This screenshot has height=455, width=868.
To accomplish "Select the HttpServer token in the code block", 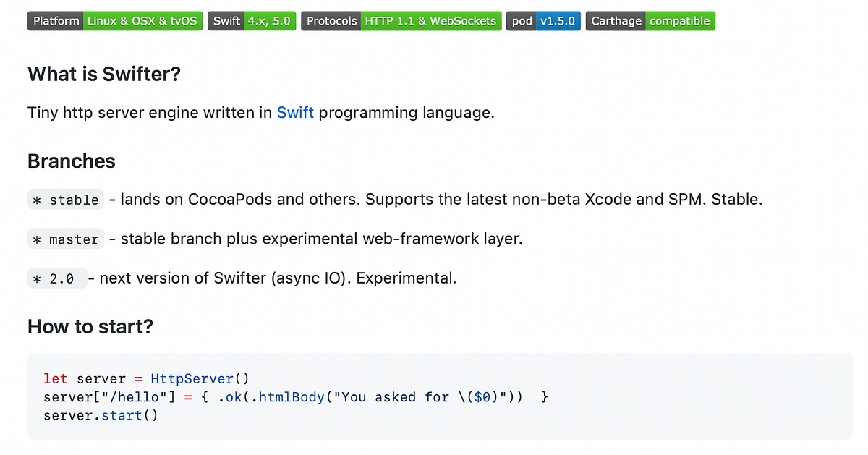I will point(192,378).
